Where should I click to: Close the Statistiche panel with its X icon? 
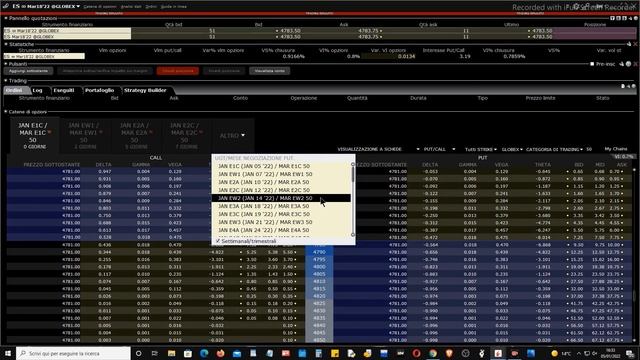click(636, 44)
